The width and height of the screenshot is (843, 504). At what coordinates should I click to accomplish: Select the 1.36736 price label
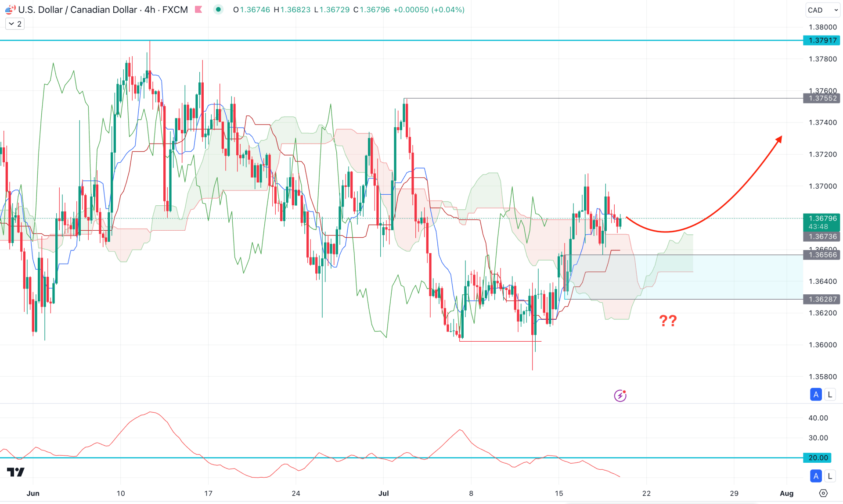821,236
